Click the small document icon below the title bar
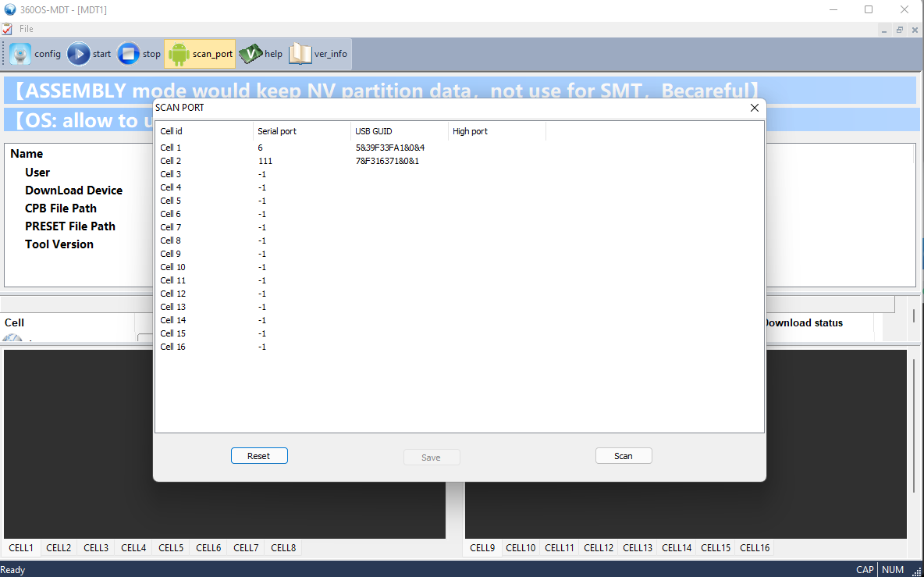The image size is (924, 577). point(8,29)
